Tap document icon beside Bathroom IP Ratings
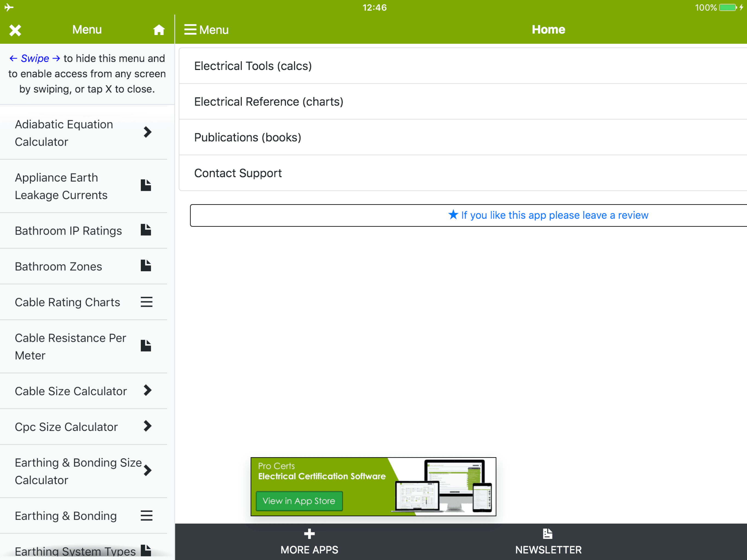This screenshot has width=747, height=560. 146,230
